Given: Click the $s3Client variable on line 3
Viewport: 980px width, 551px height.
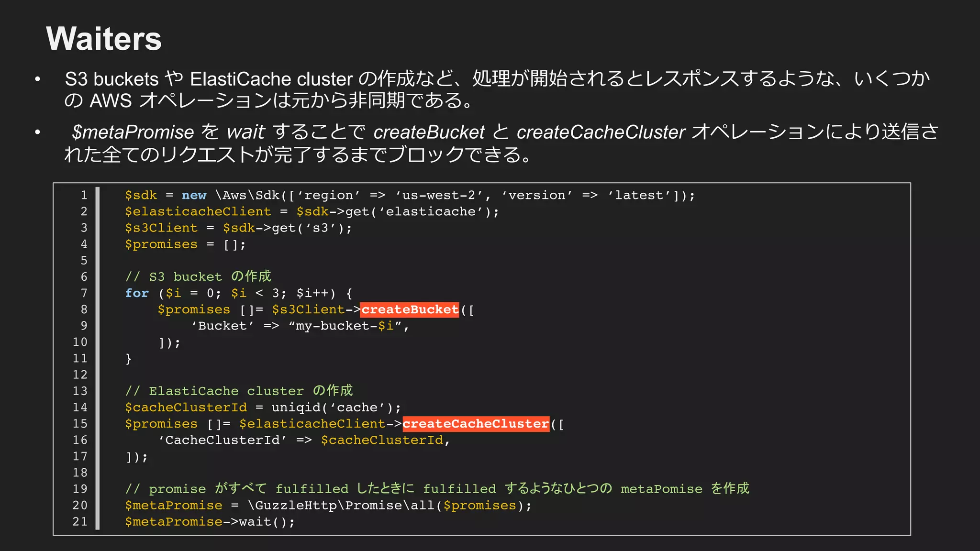Looking at the screenshot, I should tap(161, 228).
